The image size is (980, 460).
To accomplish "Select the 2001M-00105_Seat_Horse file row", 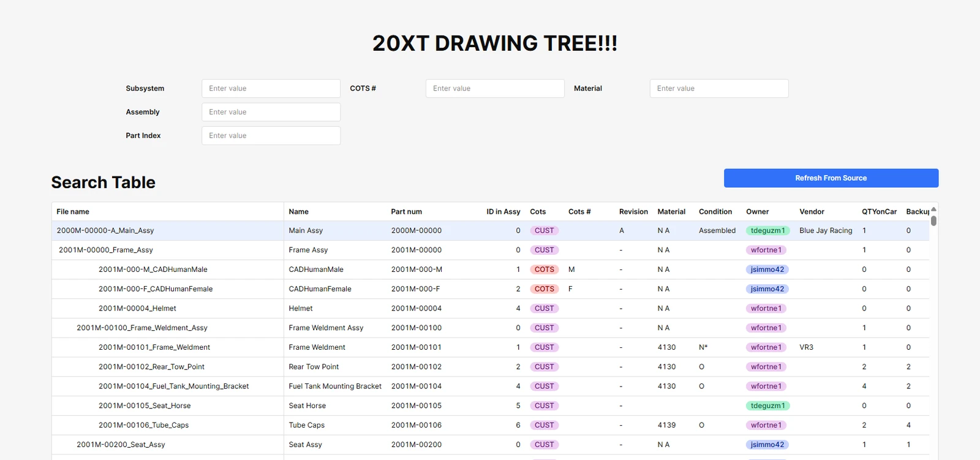I will point(490,405).
